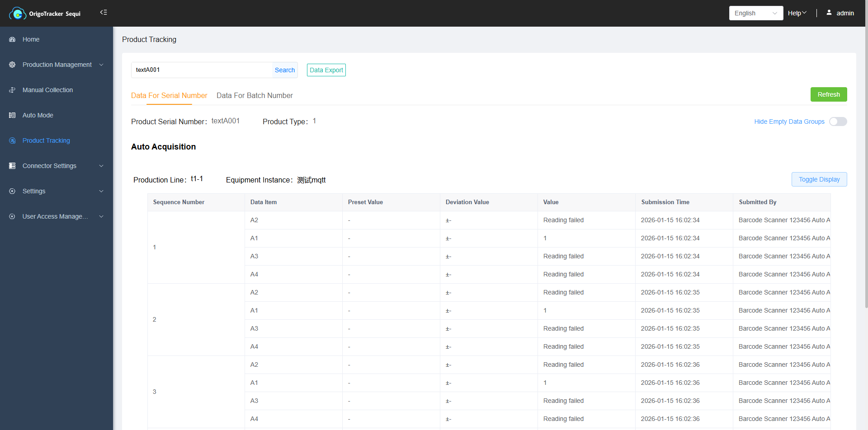Click the OrigoTracker logo icon
This screenshot has height=430, width=868.
17,14
